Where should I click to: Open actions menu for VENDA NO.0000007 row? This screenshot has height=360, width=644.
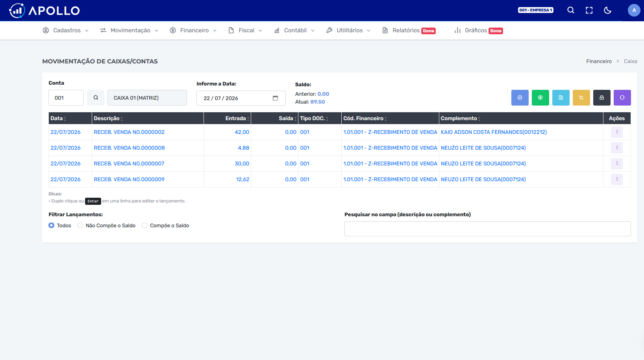[616, 163]
